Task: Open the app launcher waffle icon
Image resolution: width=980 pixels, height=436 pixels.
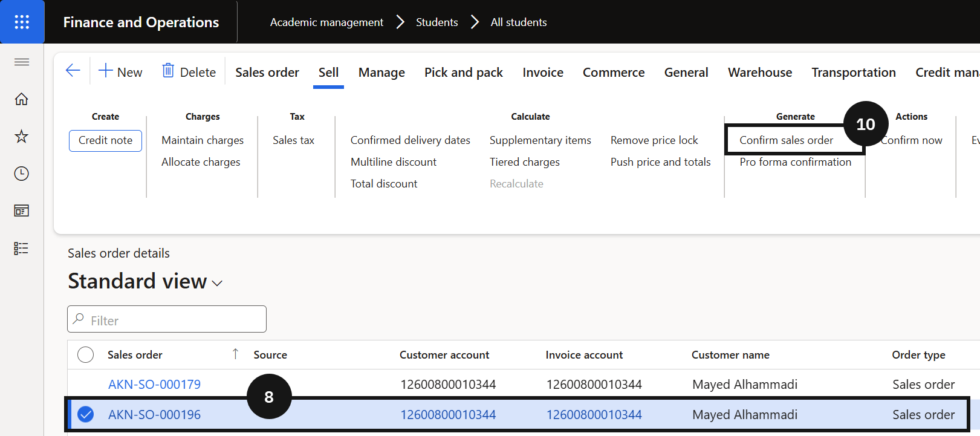Action: point(22,22)
